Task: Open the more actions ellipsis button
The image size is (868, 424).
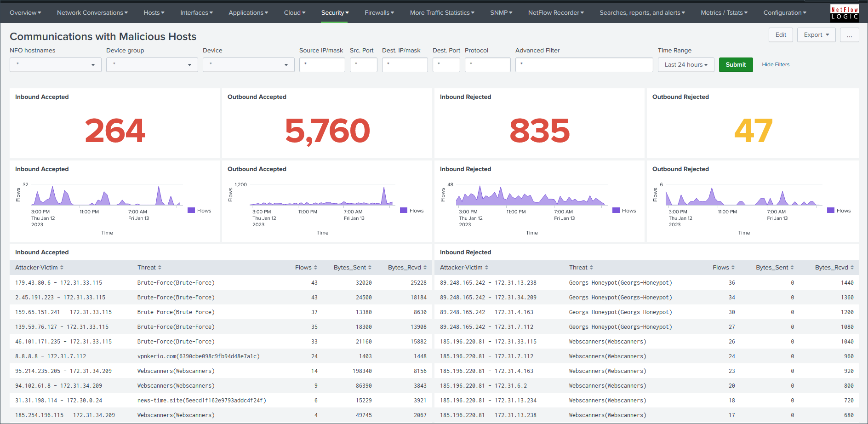Action: pyautogui.click(x=849, y=35)
